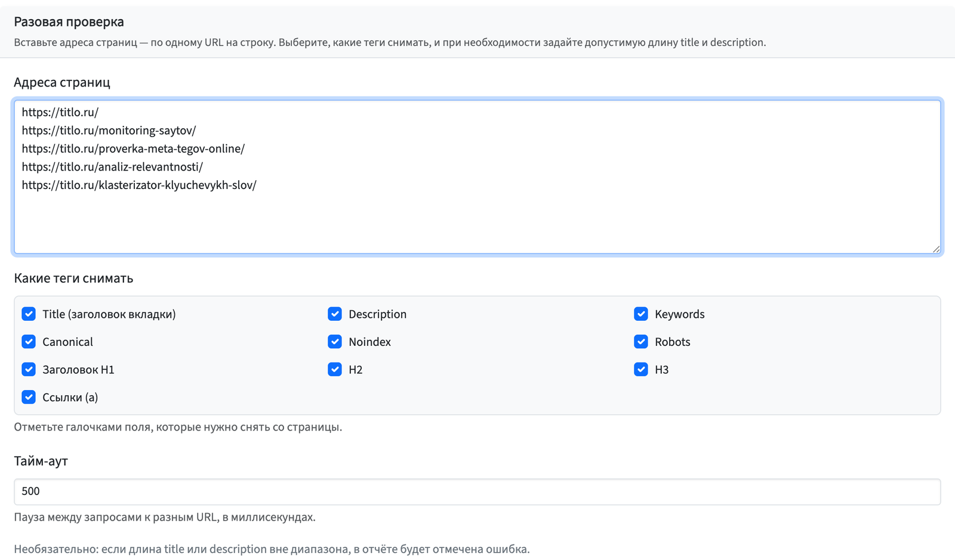This screenshot has width=955, height=560.
Task: Disable the Robots tag checkbox
Action: 641,342
